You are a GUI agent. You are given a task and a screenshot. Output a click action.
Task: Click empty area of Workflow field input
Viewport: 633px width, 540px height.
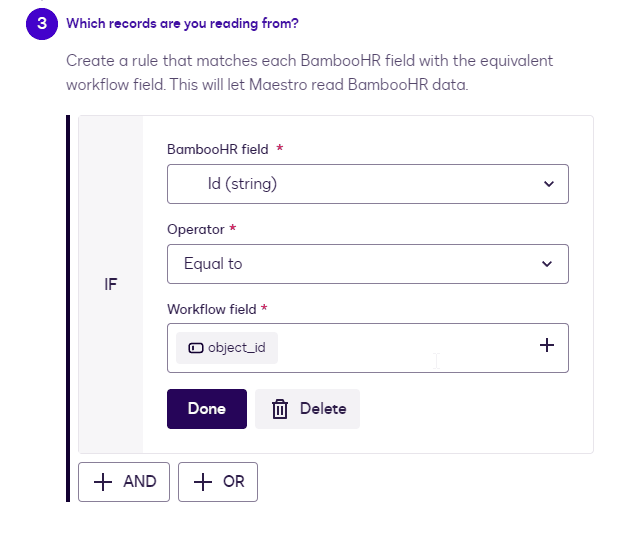point(400,348)
